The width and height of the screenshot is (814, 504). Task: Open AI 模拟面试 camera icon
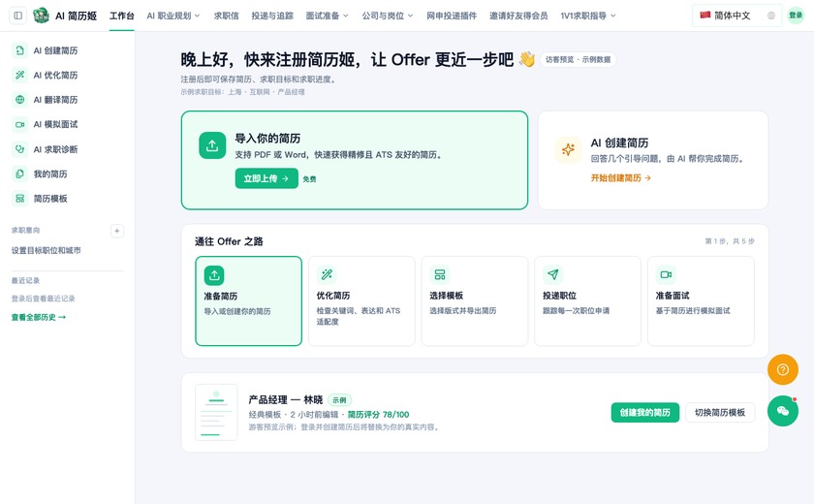click(x=19, y=125)
